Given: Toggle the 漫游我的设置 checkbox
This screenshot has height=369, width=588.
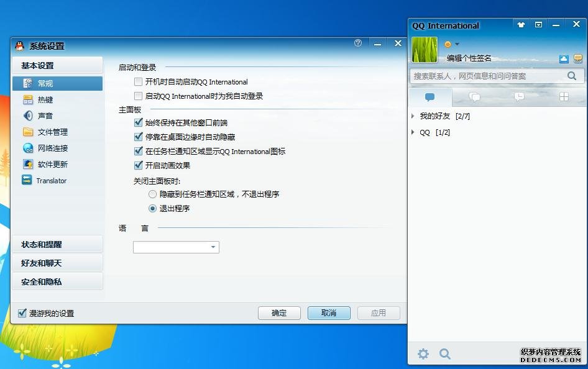Looking at the screenshot, I should click(22, 313).
